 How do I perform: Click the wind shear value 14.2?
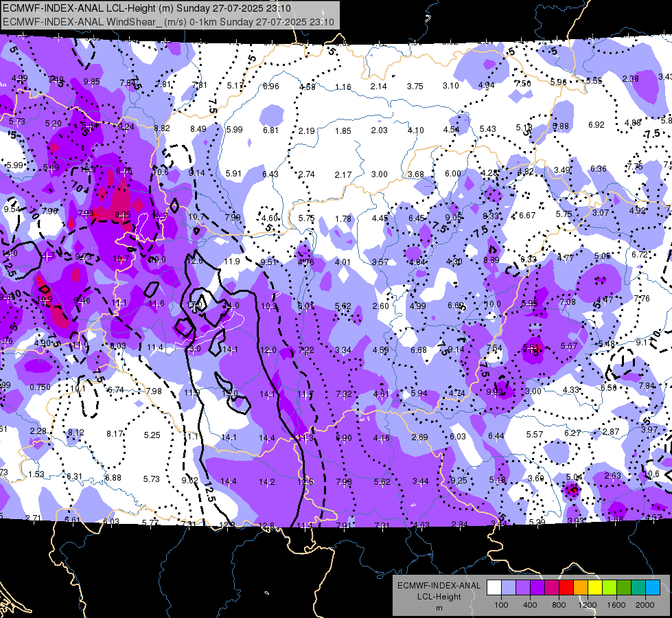pyautogui.click(x=266, y=481)
